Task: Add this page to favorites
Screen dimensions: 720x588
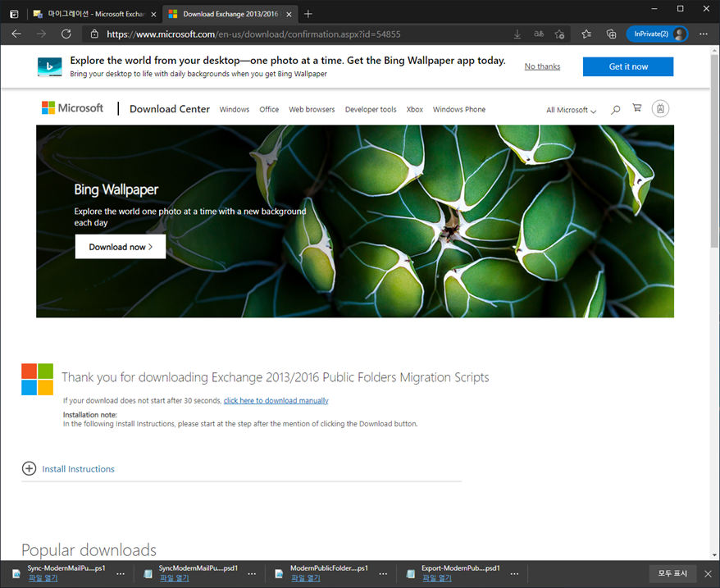Action: (559, 34)
